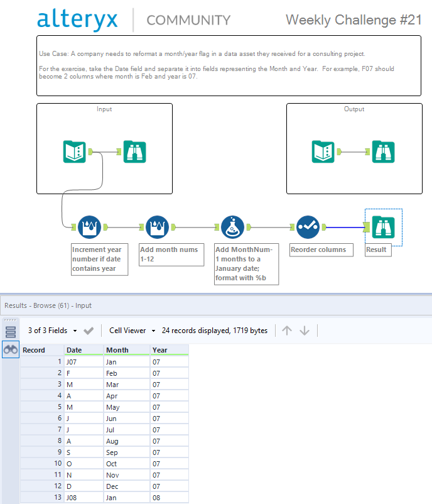Click the 'Result' annotation label

coord(379,249)
